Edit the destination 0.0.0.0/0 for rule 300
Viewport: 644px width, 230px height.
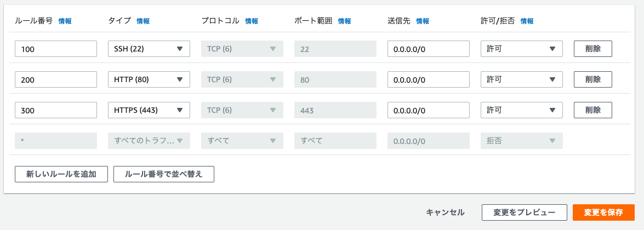(429, 110)
